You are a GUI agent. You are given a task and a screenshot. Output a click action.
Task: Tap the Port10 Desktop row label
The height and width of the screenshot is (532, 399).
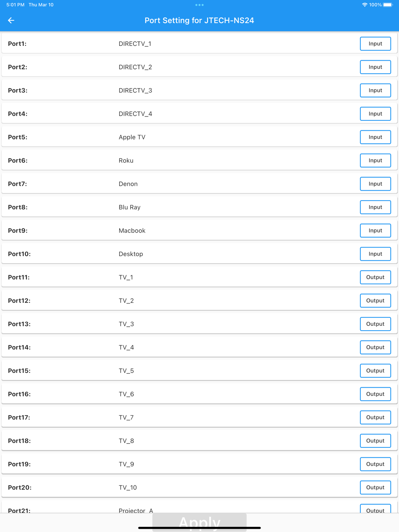[x=19, y=254]
